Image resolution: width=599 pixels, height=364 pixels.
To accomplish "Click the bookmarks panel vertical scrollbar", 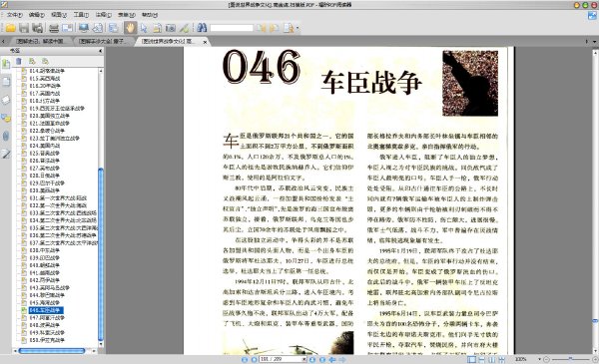I will (101, 253).
